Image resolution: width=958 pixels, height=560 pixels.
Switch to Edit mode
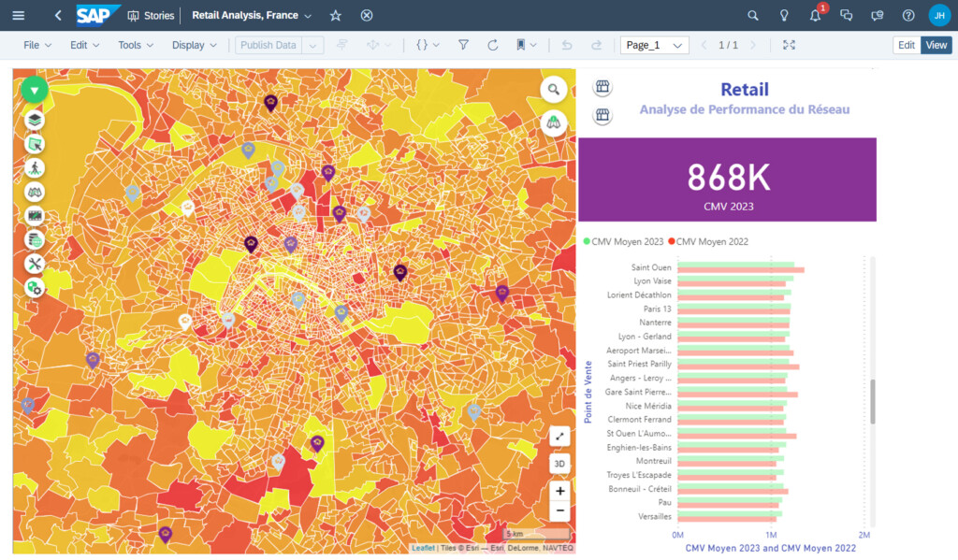(906, 45)
